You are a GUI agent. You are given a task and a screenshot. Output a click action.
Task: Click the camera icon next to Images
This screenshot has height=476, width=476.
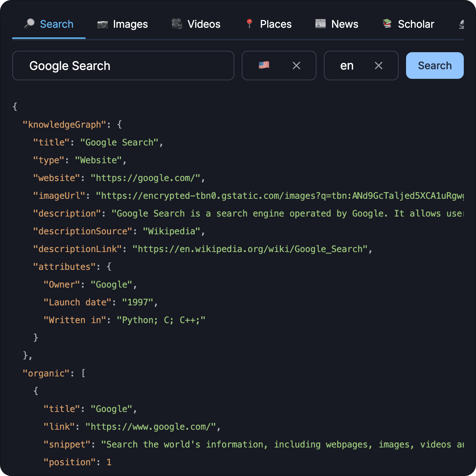(102, 24)
